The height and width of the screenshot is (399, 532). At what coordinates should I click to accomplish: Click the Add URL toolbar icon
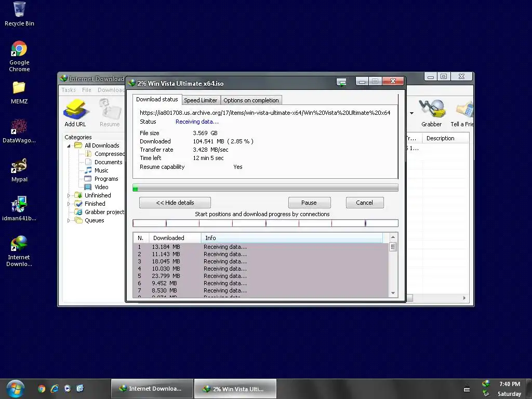click(x=75, y=113)
